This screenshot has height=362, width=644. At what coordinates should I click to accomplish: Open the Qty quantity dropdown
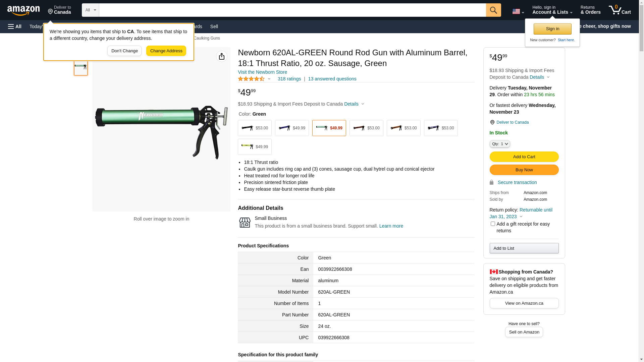coord(500,144)
